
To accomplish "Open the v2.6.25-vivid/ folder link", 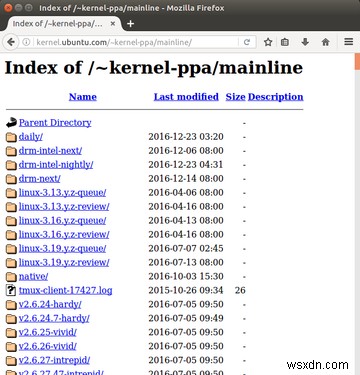I will [x=48, y=333].
